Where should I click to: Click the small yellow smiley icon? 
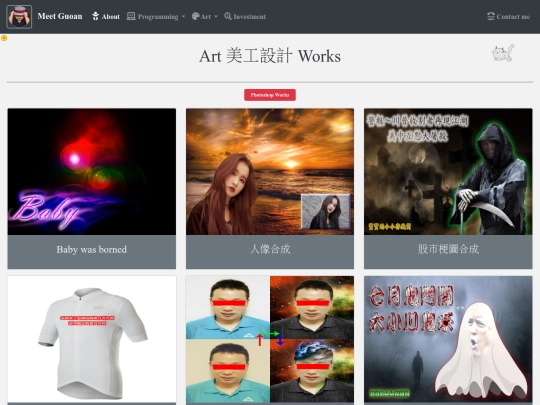(4, 38)
